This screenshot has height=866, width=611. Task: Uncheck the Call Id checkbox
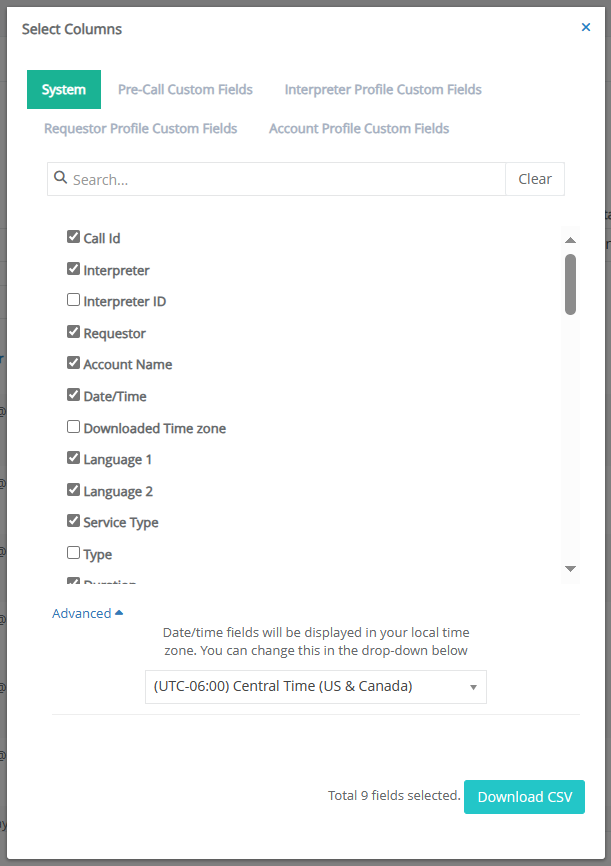pos(73,237)
